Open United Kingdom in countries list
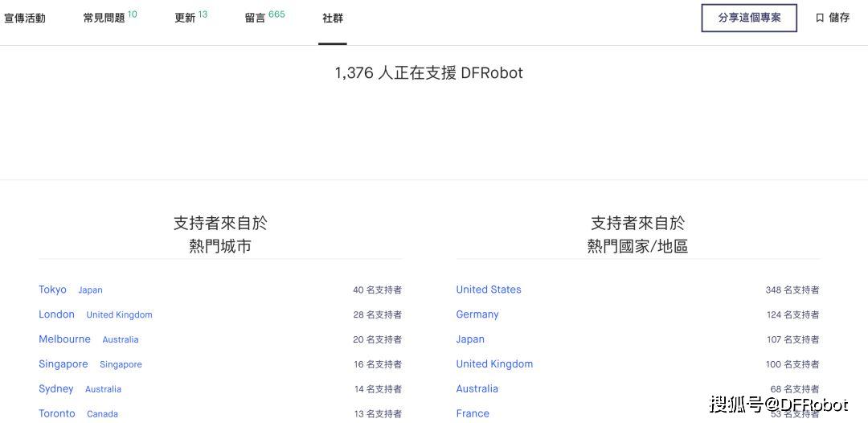 (494, 364)
